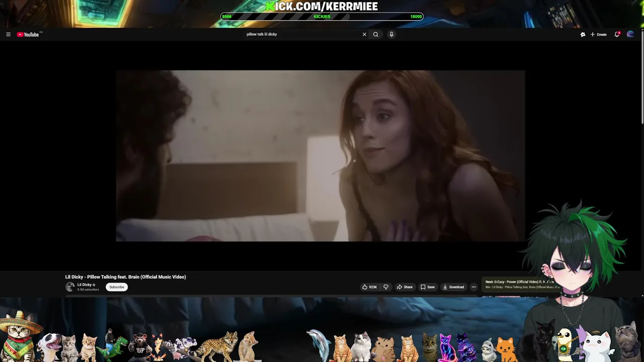Like the video with 923K likes
644x362 pixels.
click(x=369, y=287)
